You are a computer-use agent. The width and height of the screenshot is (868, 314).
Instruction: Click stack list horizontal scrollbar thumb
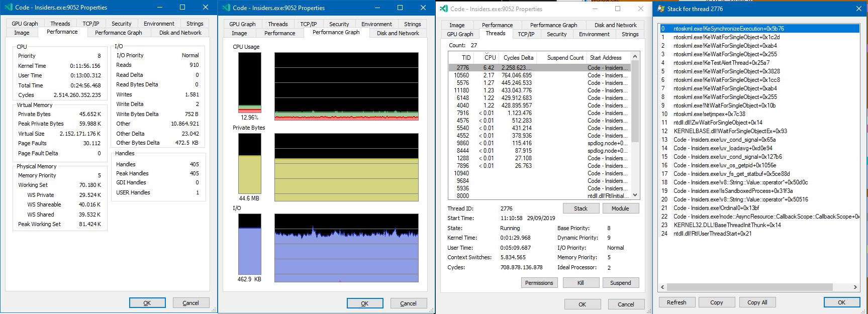tap(750, 287)
